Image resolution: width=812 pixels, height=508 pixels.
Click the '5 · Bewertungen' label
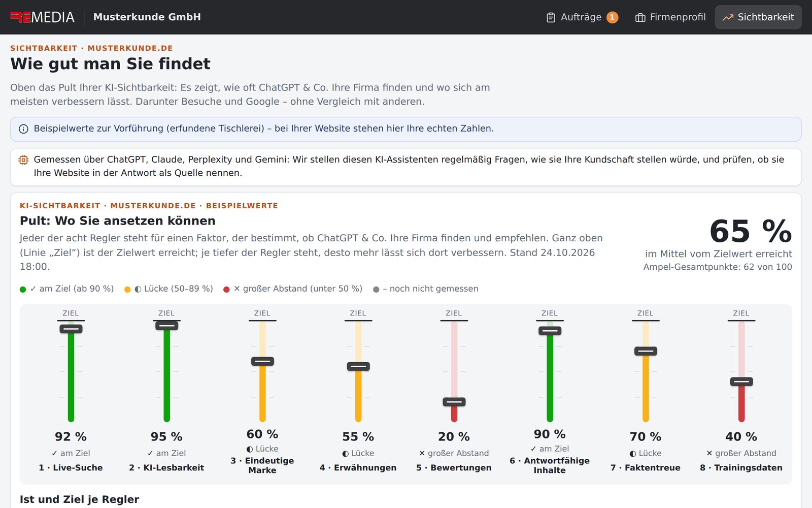pyautogui.click(x=454, y=468)
